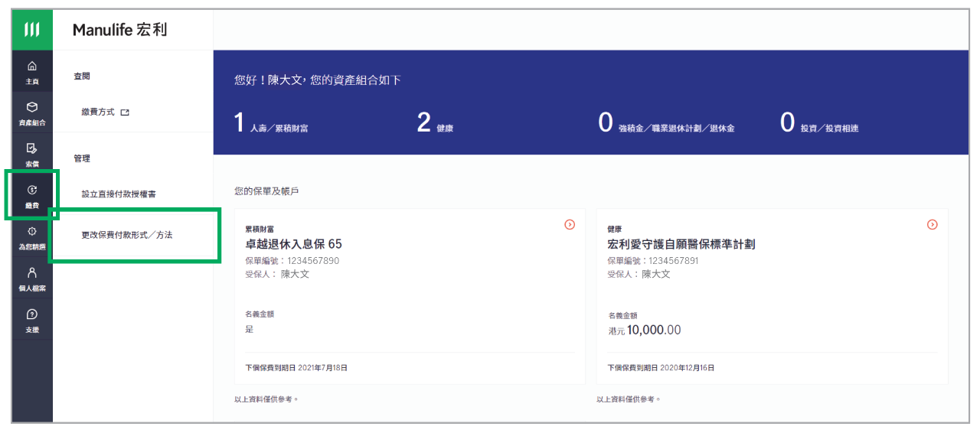Click 港元 10,000.00 amount
The width and height of the screenshot is (980, 430).
pos(644,330)
